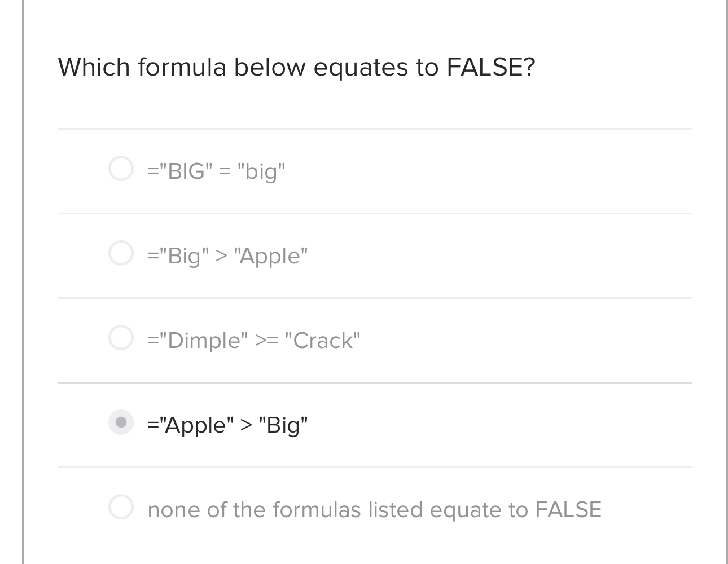This screenshot has height=564, width=728.
Task: Select the radio button for ="BIG" = "big"
Action: click(121, 168)
